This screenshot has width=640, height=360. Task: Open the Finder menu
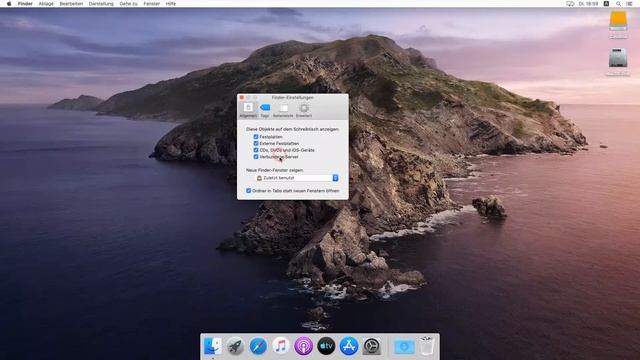pyautogui.click(x=25, y=4)
